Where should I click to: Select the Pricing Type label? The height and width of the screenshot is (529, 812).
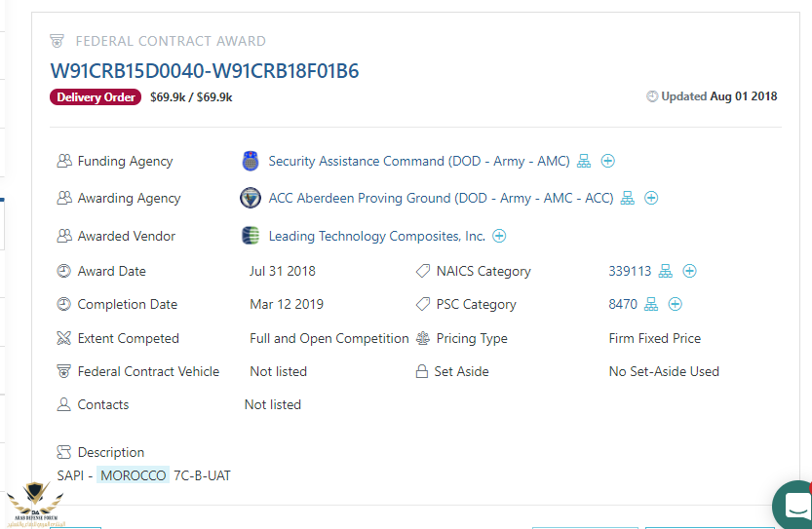click(x=472, y=338)
